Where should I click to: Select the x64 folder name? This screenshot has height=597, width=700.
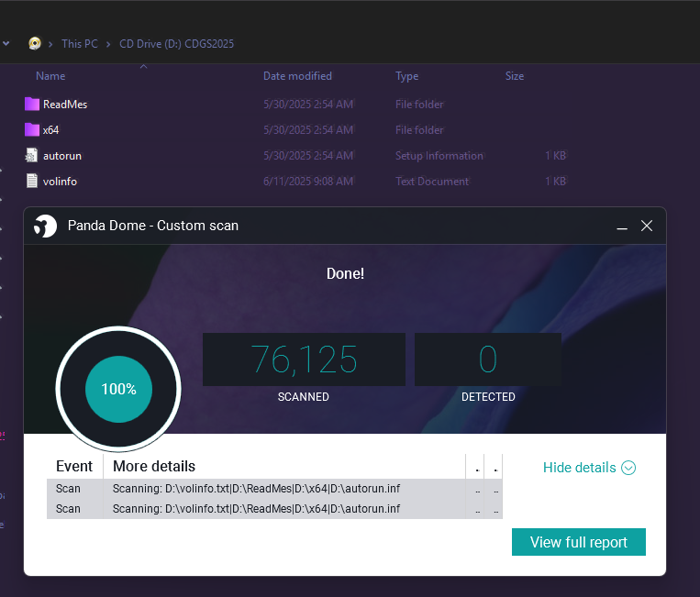coord(50,130)
